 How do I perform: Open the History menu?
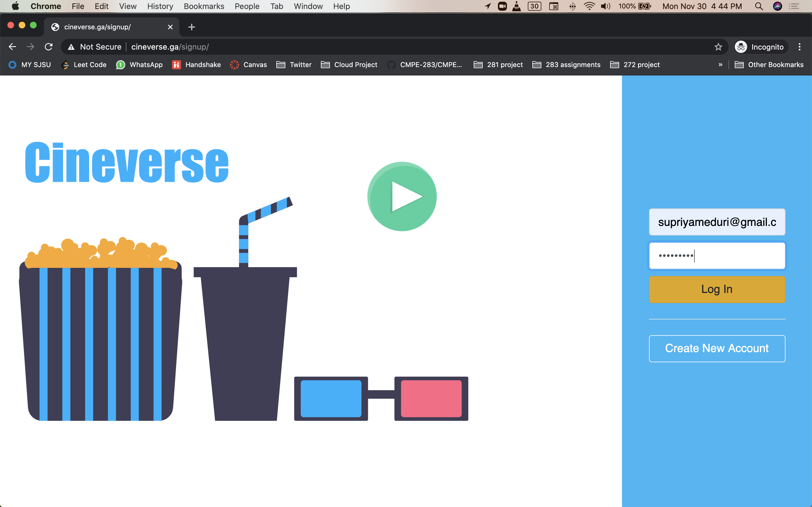click(160, 6)
